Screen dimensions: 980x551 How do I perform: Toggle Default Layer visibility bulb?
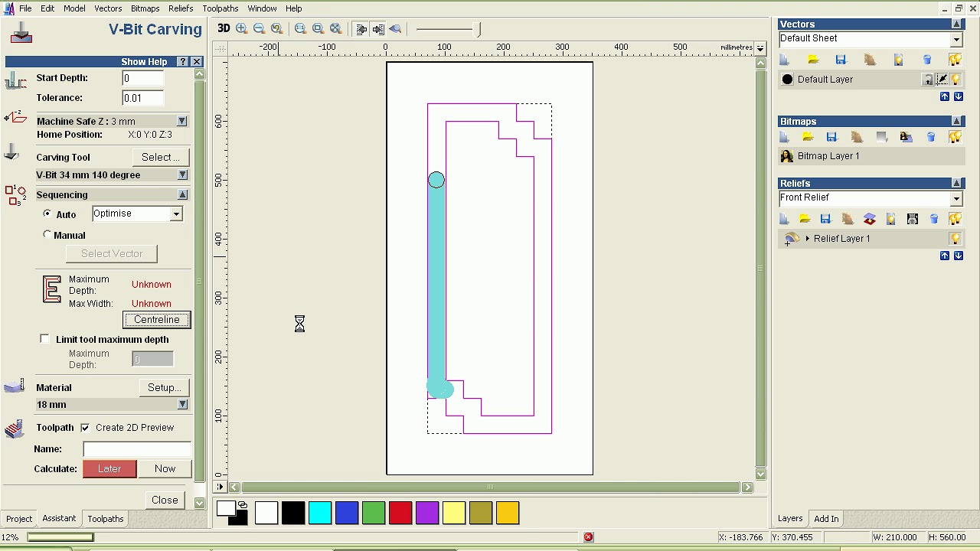pyautogui.click(x=955, y=80)
